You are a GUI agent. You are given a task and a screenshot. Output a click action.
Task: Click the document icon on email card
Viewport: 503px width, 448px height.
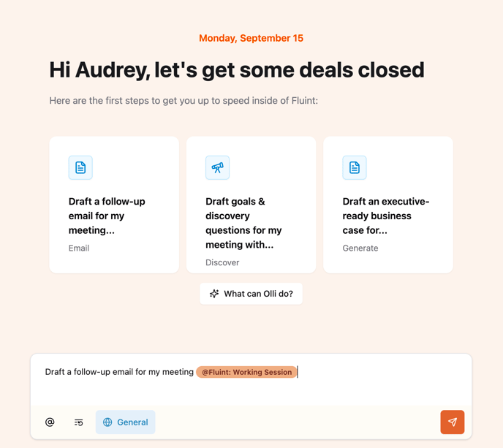(80, 167)
